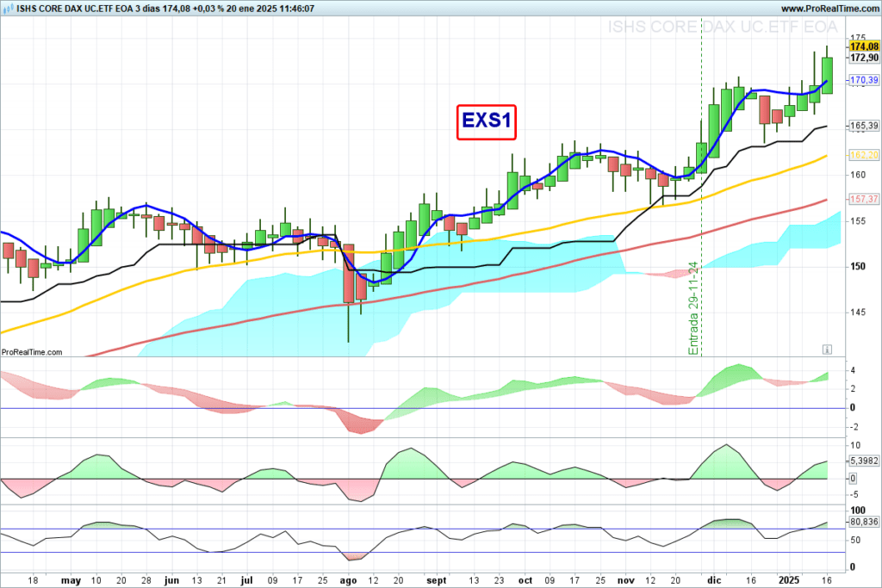Select the blue moving average value 170,39

click(864, 80)
